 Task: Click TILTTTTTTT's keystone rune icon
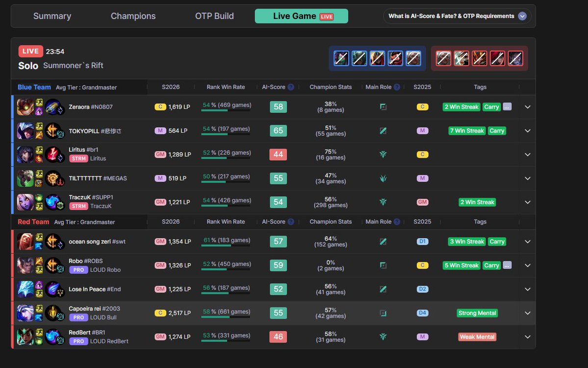[52, 178]
